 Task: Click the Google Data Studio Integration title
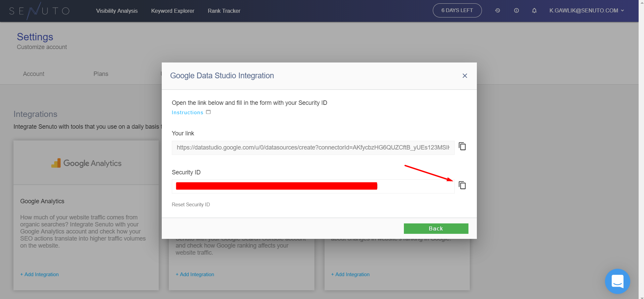point(222,76)
